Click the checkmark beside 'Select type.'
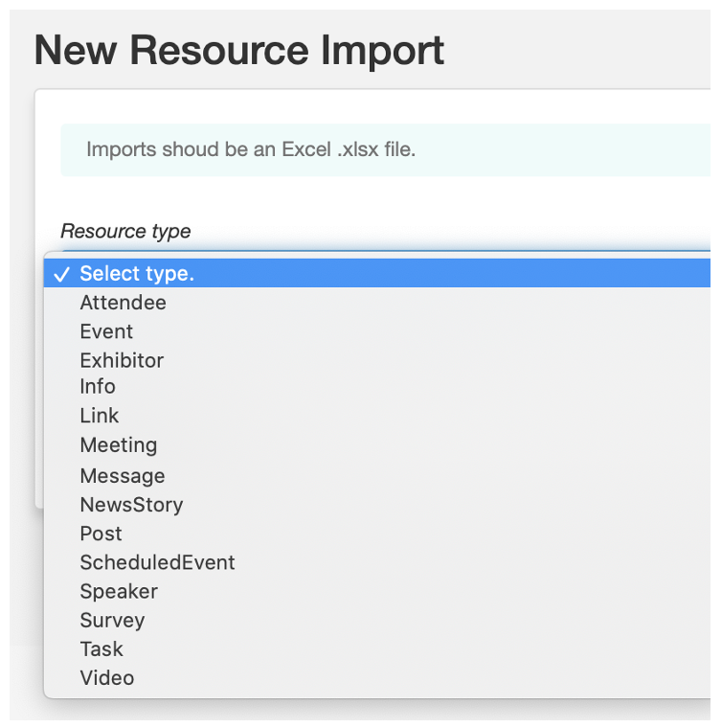722x728 pixels. coord(61,274)
